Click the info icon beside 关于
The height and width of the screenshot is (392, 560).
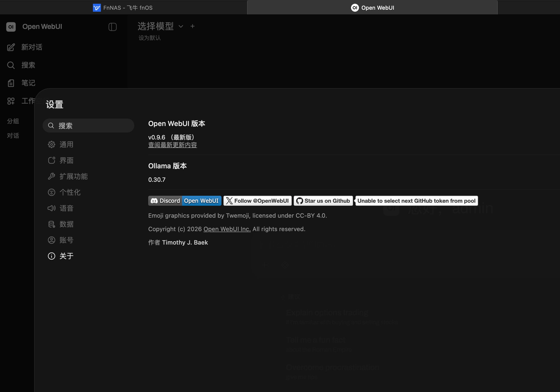pos(52,256)
